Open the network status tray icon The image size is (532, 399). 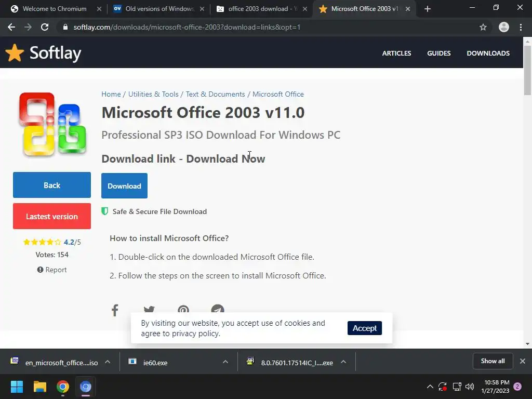[x=457, y=387]
